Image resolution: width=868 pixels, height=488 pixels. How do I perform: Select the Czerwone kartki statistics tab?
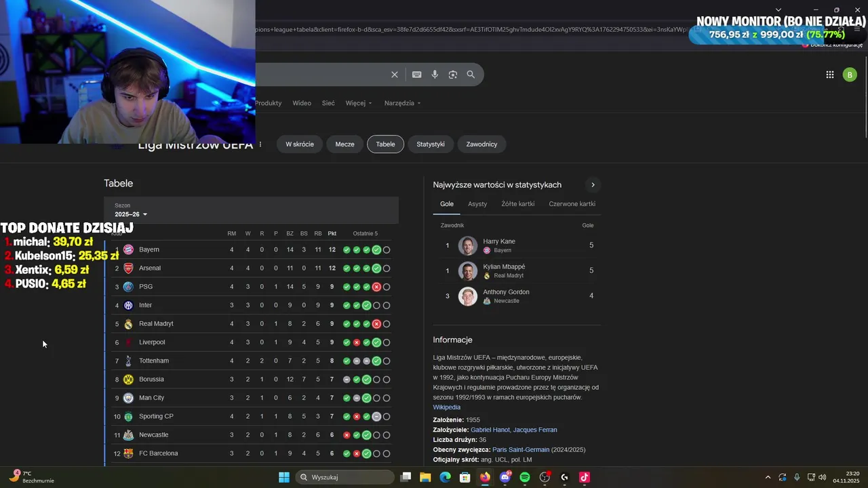tap(572, 204)
